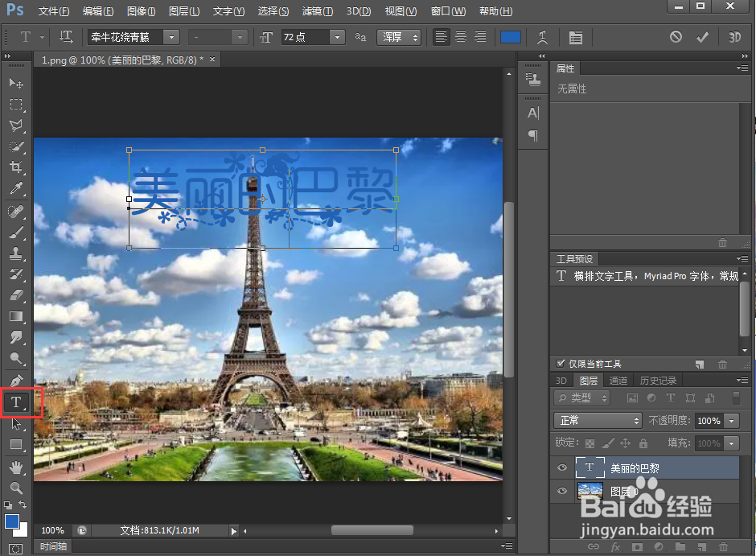
Task: Select the Rectangle shape tool
Action: pos(16,445)
